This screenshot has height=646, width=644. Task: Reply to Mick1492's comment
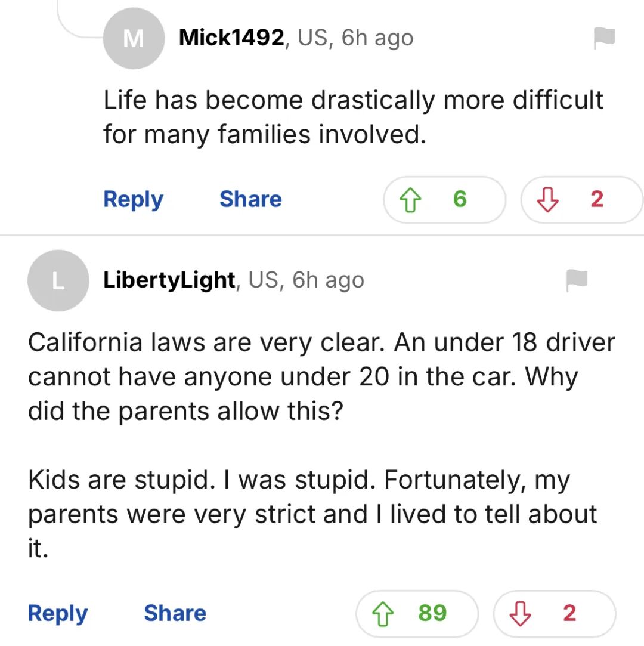[x=133, y=199]
